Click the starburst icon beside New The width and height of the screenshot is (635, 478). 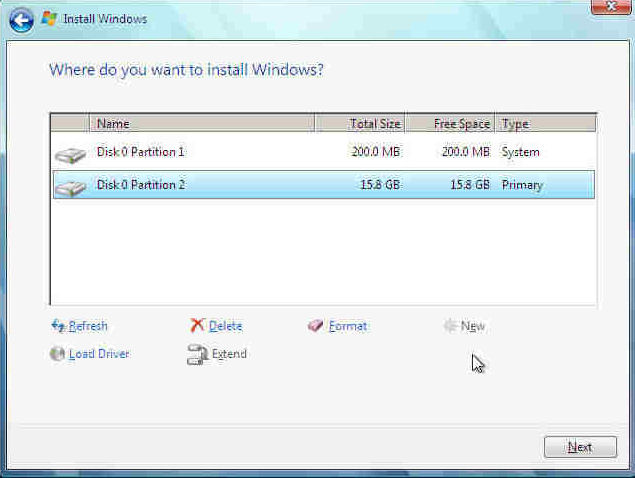pos(450,326)
